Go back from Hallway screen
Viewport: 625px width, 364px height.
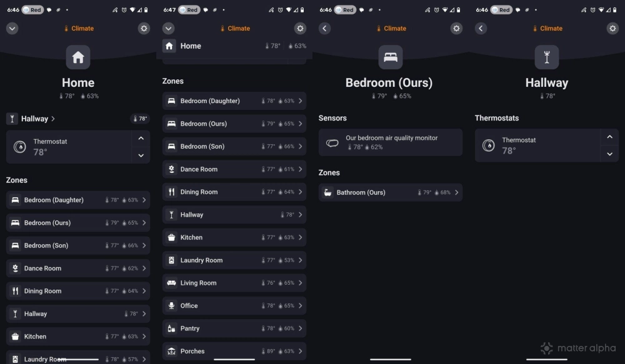coord(481,28)
